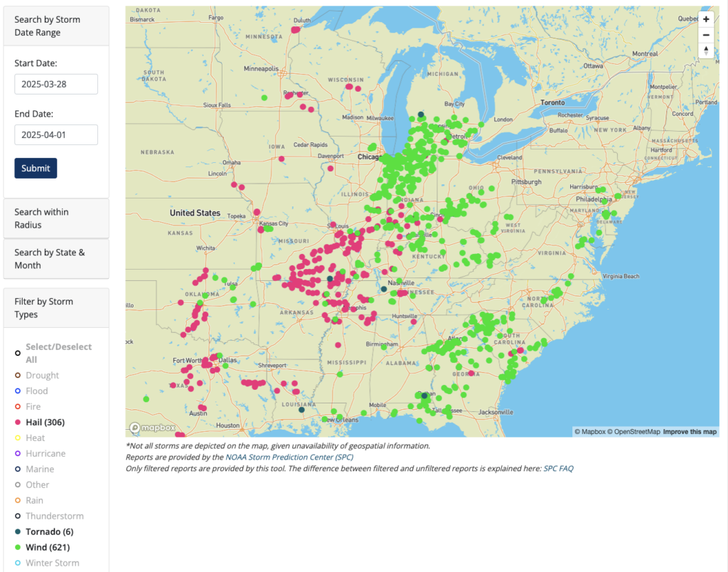
Task: Zoom out of the map
Action: (x=706, y=34)
